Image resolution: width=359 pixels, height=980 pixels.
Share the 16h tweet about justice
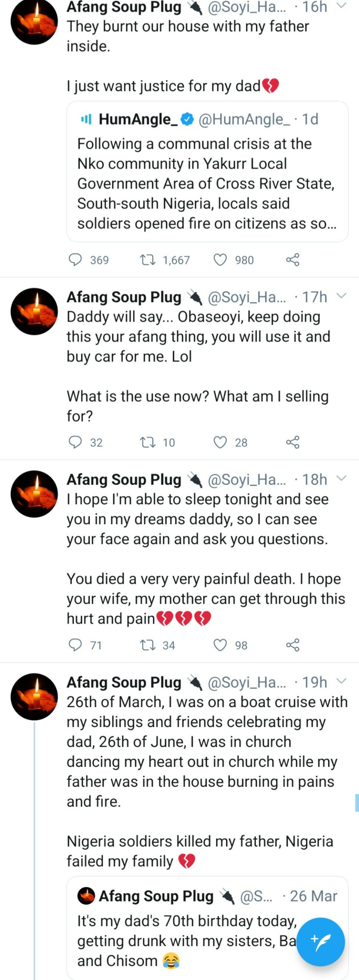[292, 260]
